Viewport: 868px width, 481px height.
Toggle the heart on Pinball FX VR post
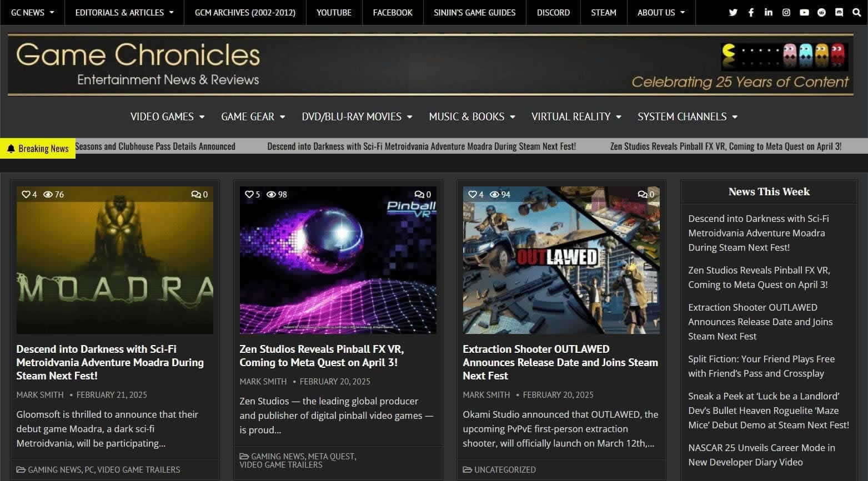[x=249, y=194]
